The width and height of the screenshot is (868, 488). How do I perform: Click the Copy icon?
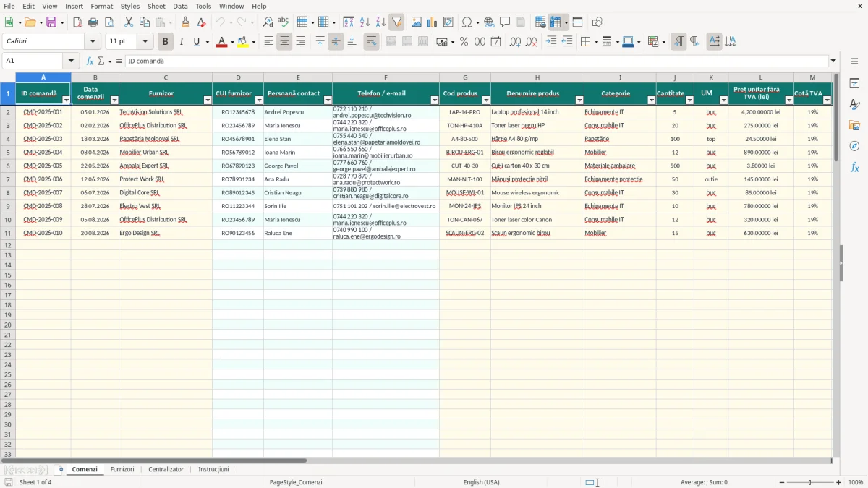tap(145, 22)
